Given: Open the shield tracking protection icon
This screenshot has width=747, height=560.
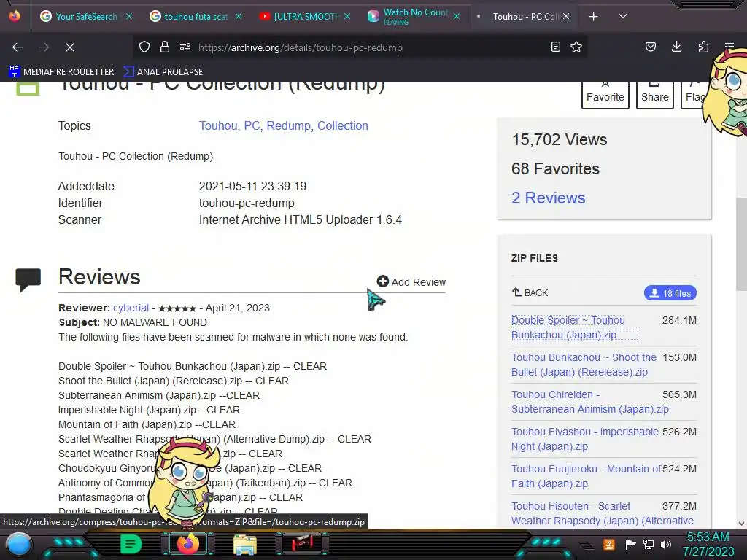Looking at the screenshot, I should point(144,47).
